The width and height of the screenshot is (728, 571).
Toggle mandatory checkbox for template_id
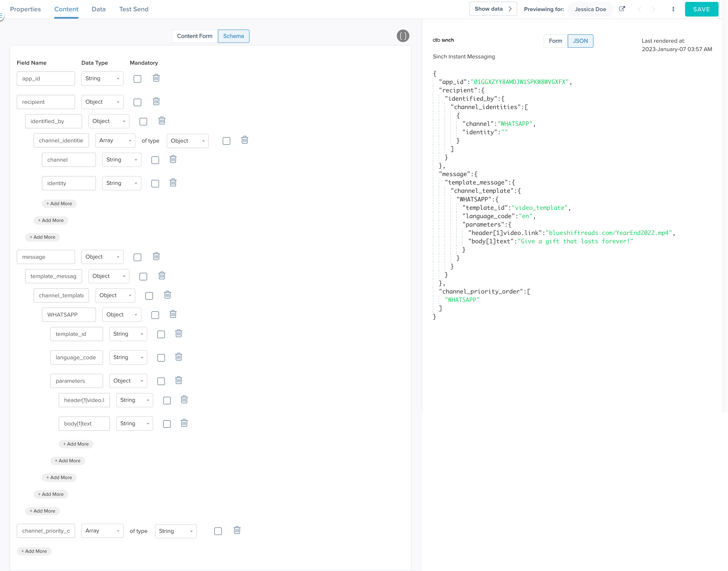pyautogui.click(x=161, y=334)
